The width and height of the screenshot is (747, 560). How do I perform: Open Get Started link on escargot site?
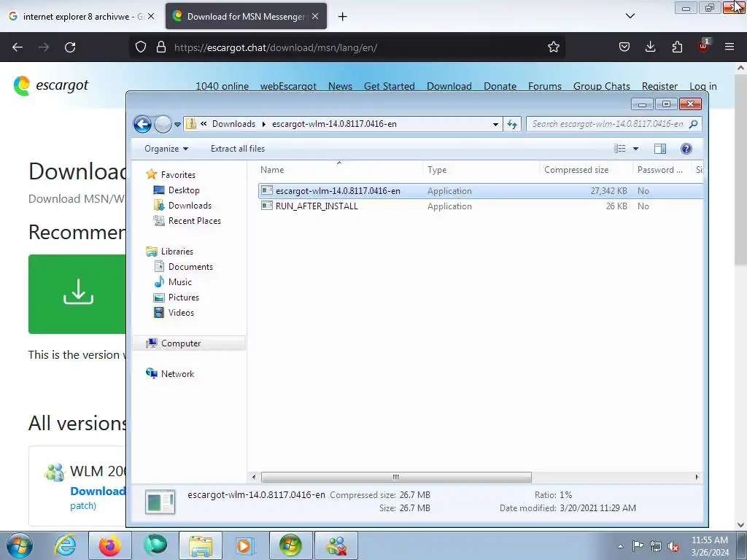point(390,86)
